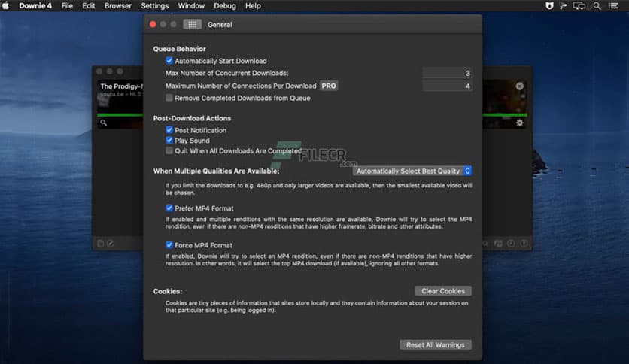Open the File menu
The width and height of the screenshot is (629, 364).
coord(67,5)
